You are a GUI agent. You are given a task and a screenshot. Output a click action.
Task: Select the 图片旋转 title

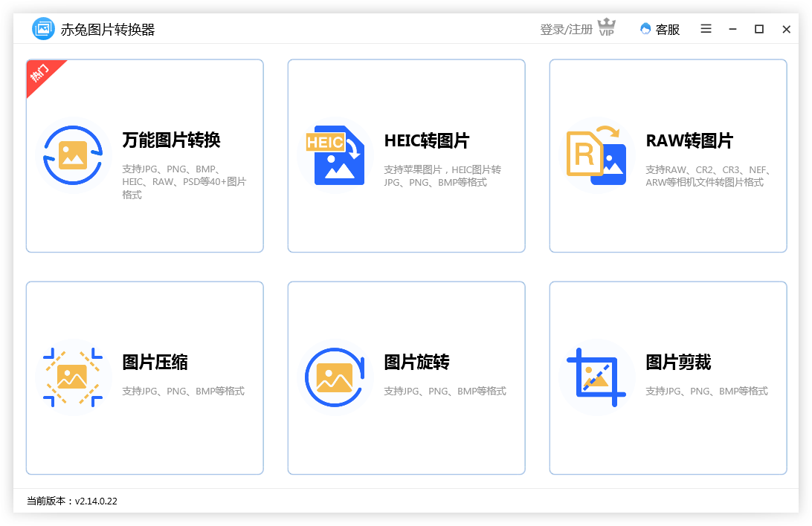point(417,362)
